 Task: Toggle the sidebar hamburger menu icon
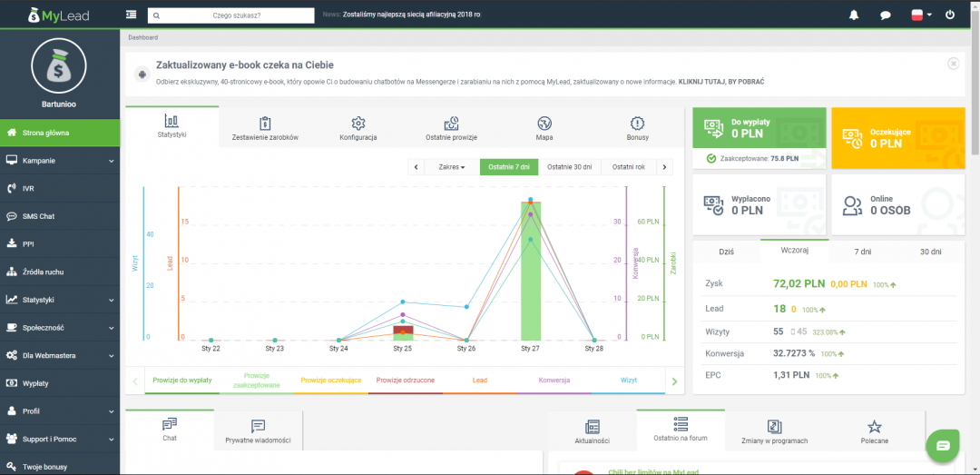point(132,15)
